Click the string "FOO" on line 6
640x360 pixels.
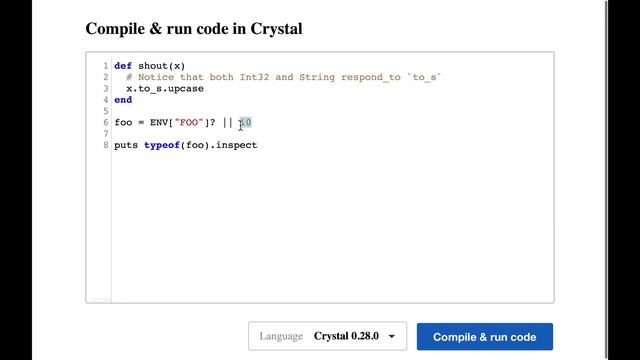point(189,122)
